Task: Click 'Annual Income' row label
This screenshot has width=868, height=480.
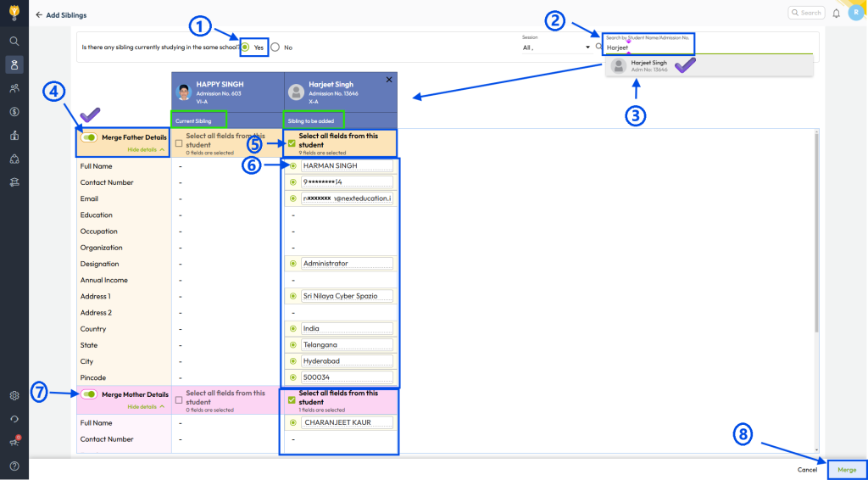Action: (x=104, y=280)
